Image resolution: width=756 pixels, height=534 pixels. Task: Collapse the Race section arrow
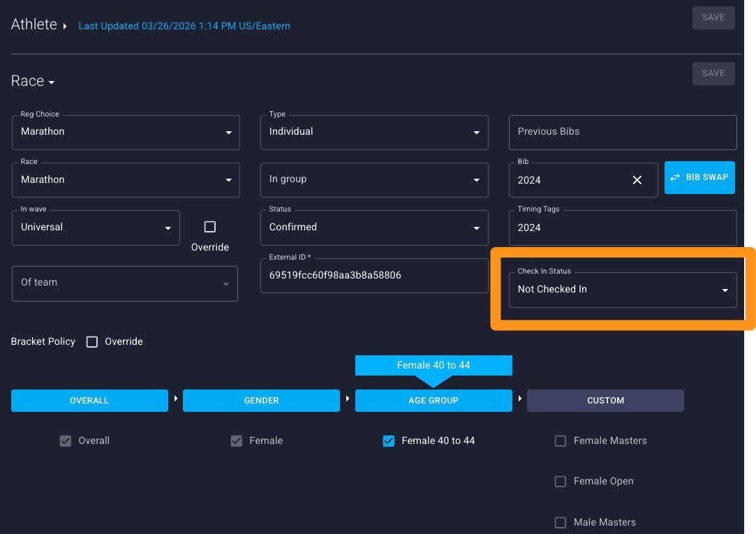point(52,82)
